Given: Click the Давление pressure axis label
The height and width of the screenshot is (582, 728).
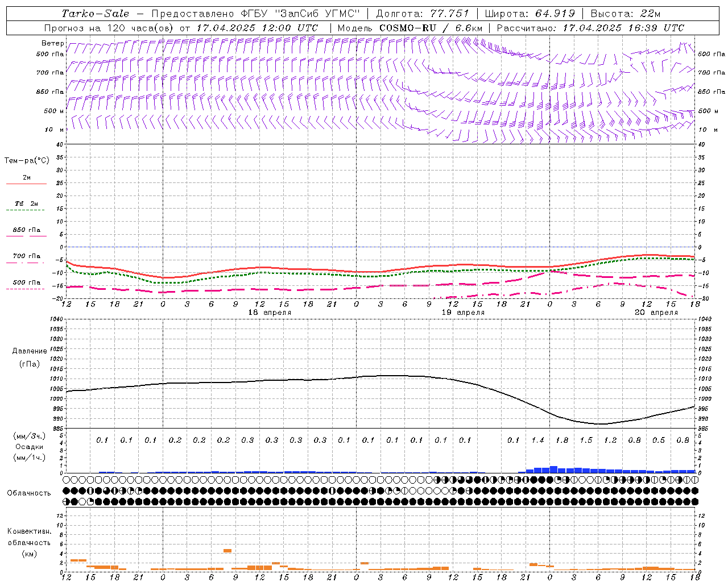Looking at the screenshot, I should point(30,351).
